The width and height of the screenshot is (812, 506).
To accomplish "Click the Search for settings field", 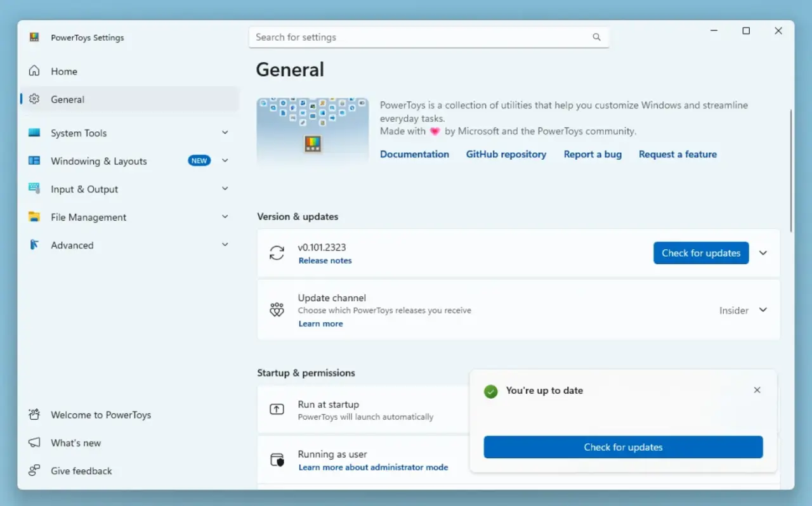I will pyautogui.click(x=429, y=37).
